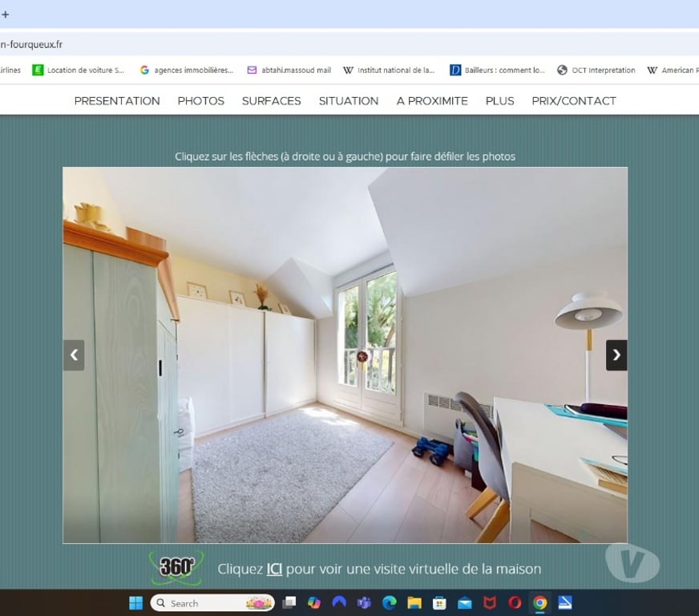The width and height of the screenshot is (699, 616).
Task: Click the 360° virtual tour icon
Action: [176, 567]
